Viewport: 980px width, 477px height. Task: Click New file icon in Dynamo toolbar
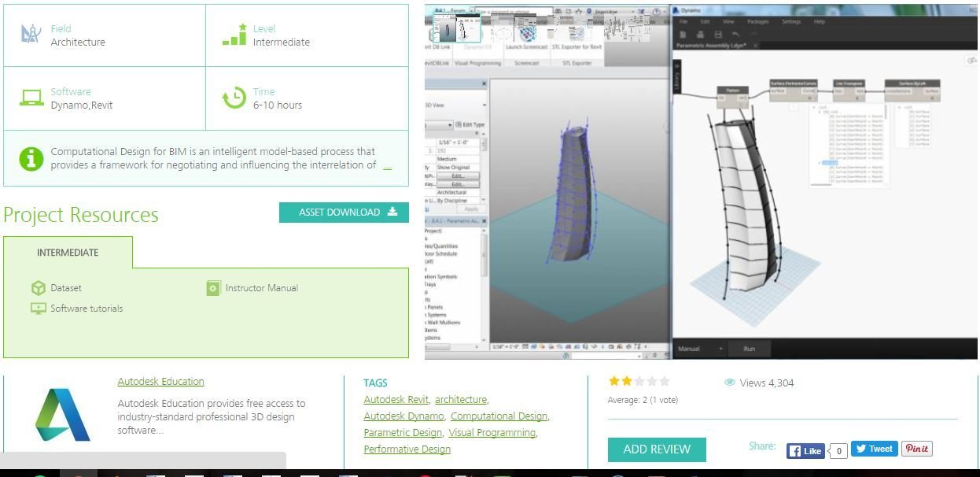tap(683, 35)
